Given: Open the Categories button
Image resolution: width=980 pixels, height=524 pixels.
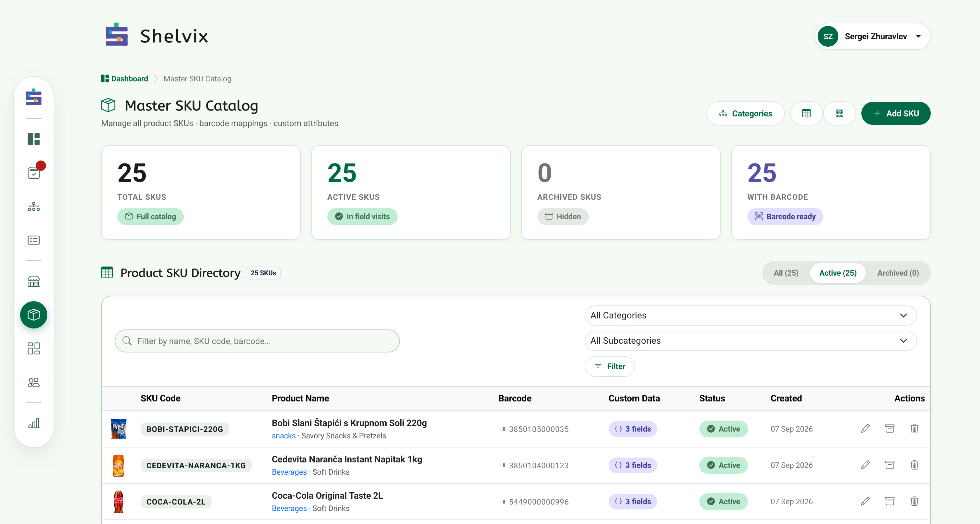Looking at the screenshot, I should [745, 113].
